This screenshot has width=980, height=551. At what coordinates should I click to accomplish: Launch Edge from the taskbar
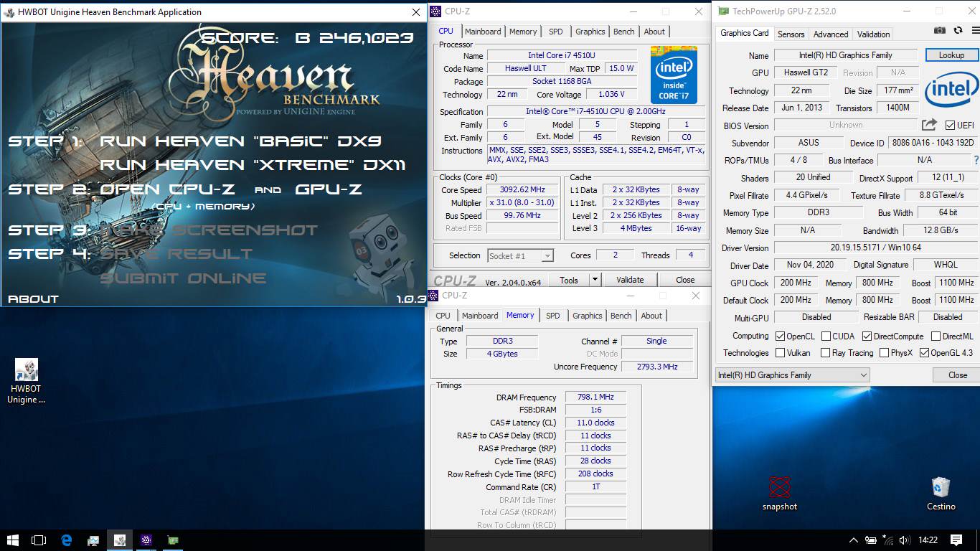(x=67, y=540)
